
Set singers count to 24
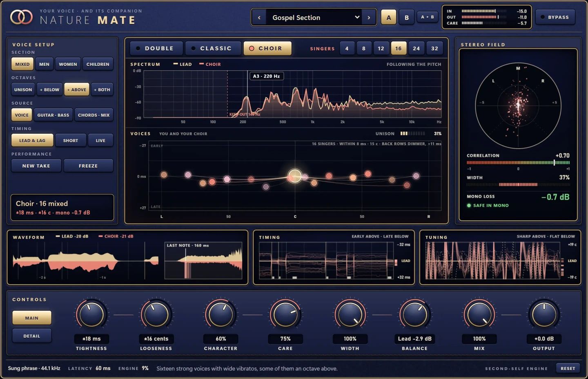416,48
